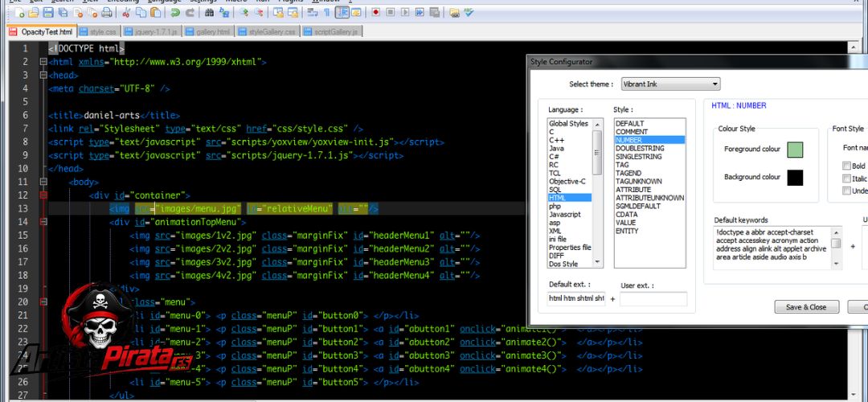Toggle word wrap toolbar icon
This screenshot has height=402, width=868.
pos(312,12)
